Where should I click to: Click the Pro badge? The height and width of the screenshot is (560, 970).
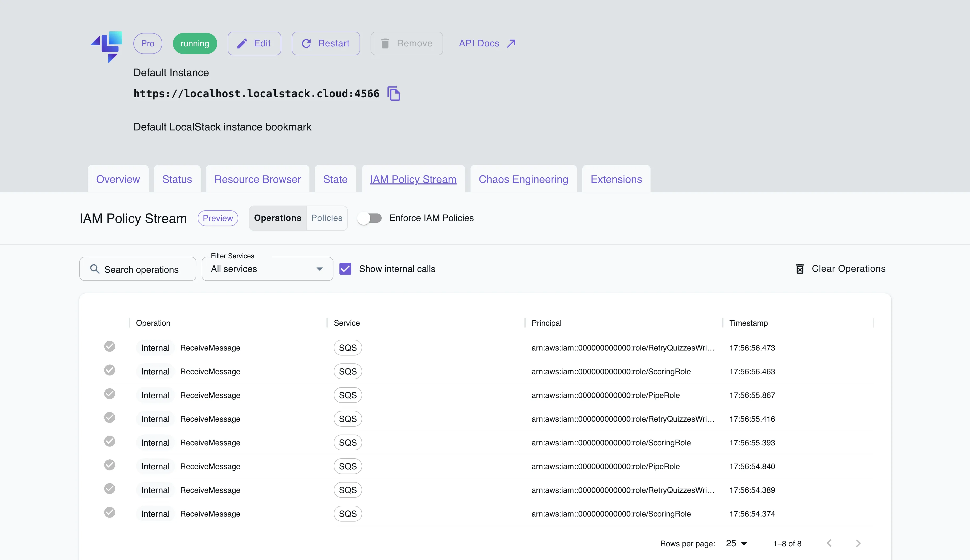click(x=148, y=43)
